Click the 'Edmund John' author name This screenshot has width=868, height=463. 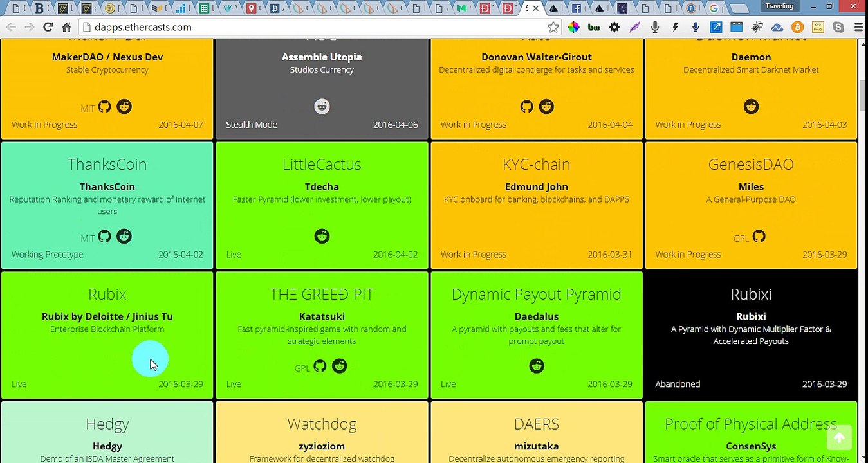537,187
